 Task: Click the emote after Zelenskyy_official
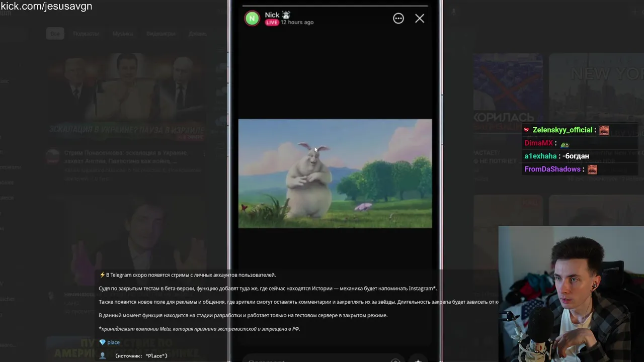point(604,130)
